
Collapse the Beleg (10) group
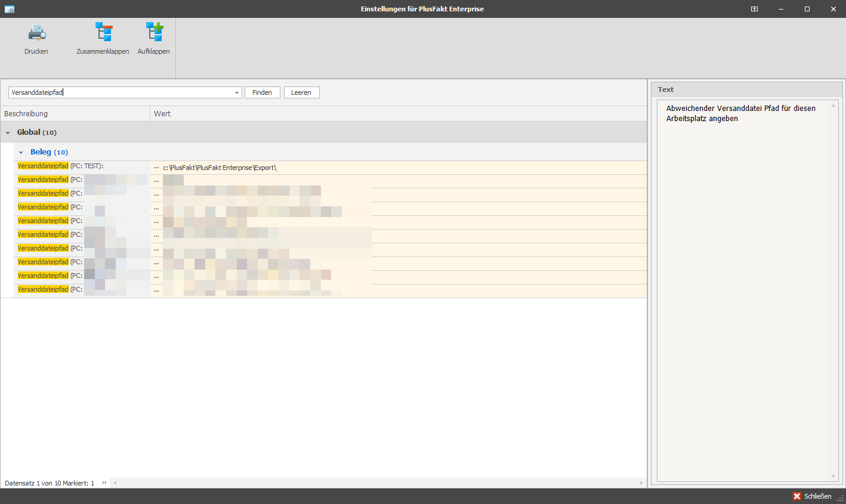21,152
